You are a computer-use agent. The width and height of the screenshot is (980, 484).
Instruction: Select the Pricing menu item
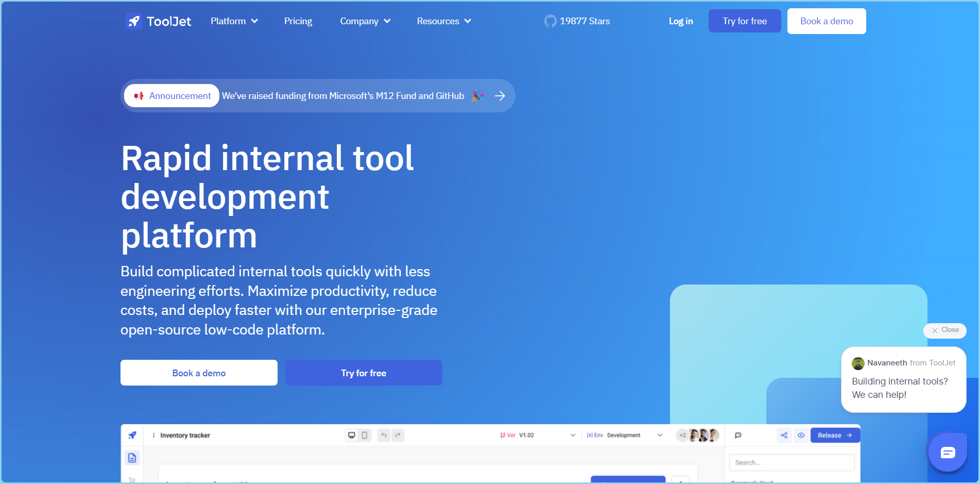tap(298, 21)
